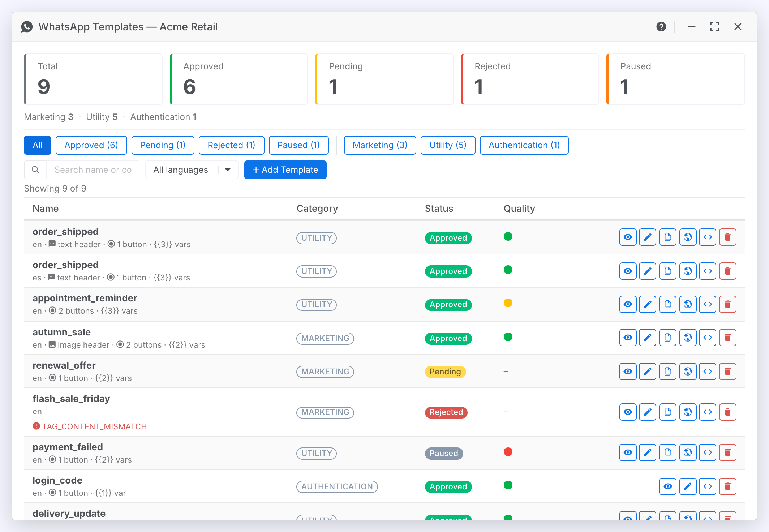Duplicate the payment_failed template
Viewport: 769px width, 532px height.
(x=668, y=452)
